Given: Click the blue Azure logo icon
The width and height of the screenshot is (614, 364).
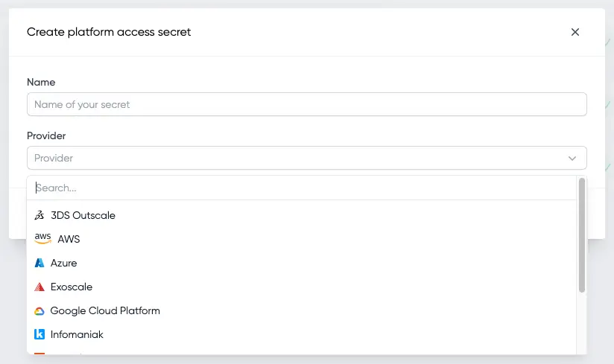Looking at the screenshot, I should pos(39,263).
